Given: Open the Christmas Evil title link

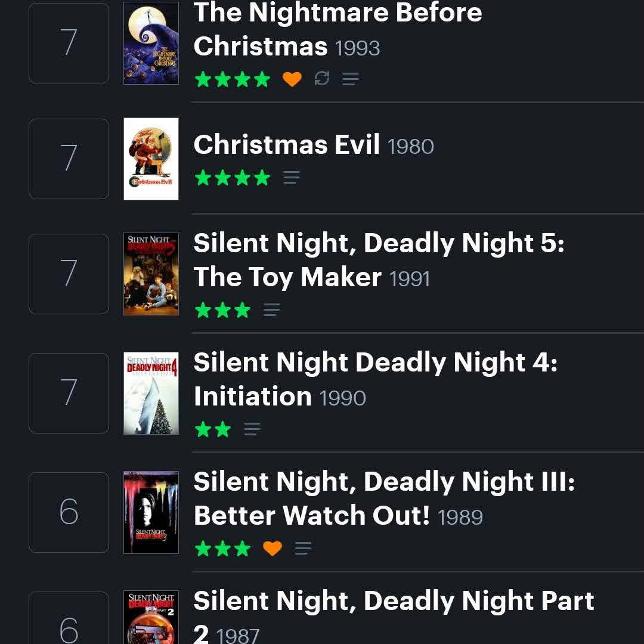Looking at the screenshot, I should pyautogui.click(x=286, y=144).
